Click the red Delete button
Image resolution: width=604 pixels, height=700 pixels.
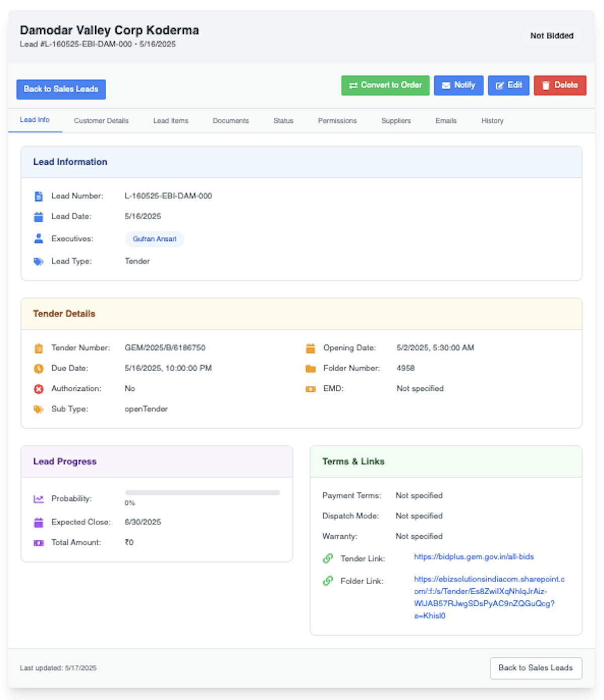point(560,85)
